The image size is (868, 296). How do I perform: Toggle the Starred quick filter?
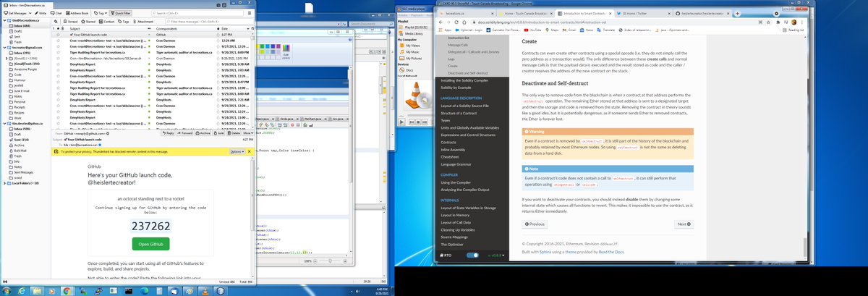pos(89,22)
